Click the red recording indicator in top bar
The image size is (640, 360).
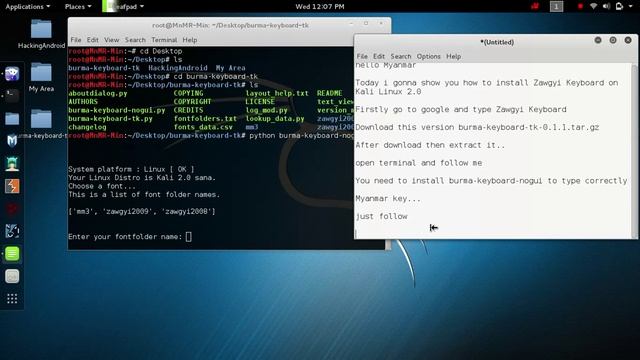580,6
